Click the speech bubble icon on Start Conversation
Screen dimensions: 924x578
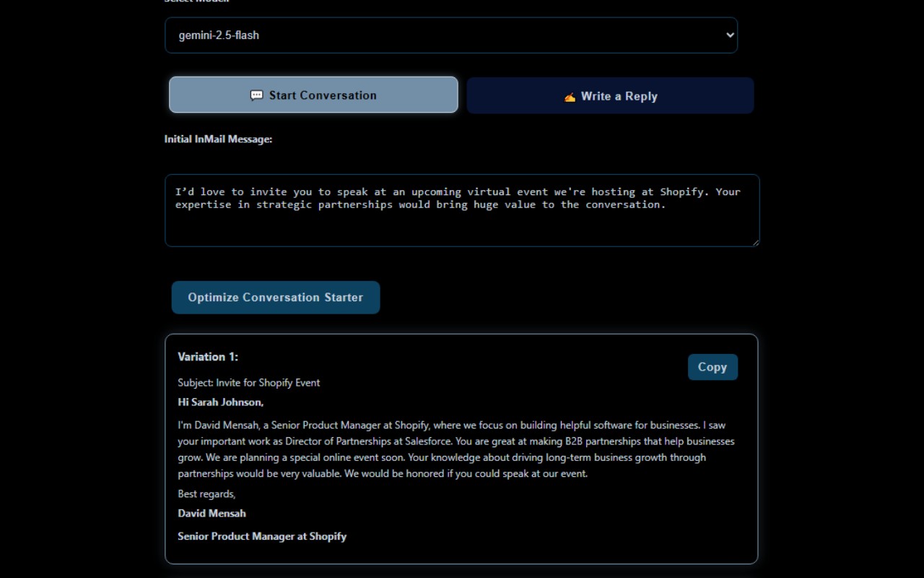pos(256,95)
